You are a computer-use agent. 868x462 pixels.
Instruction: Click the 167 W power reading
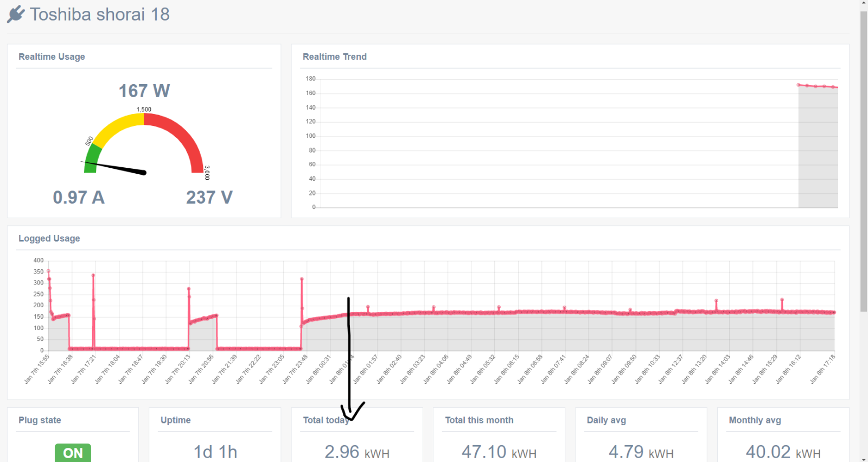tap(144, 91)
